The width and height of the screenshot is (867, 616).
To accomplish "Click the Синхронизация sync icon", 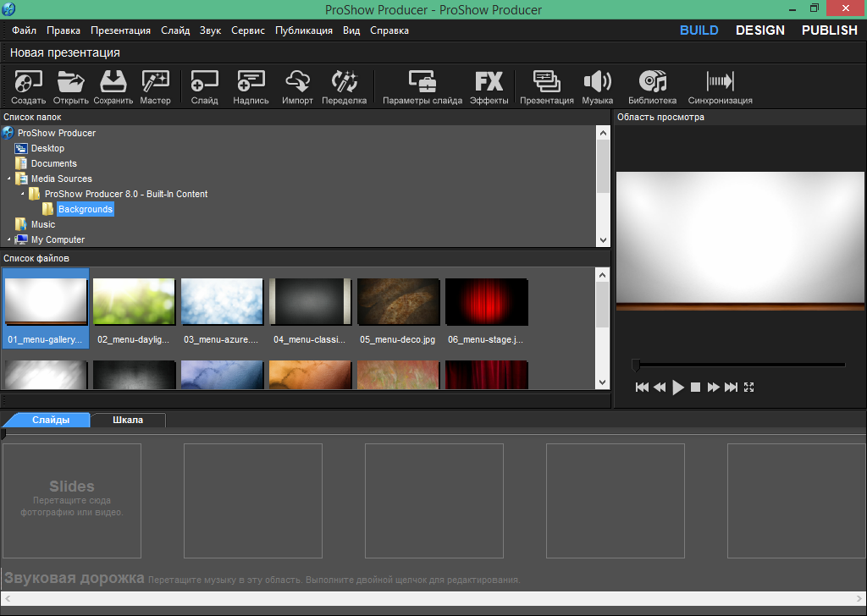I will click(x=720, y=87).
